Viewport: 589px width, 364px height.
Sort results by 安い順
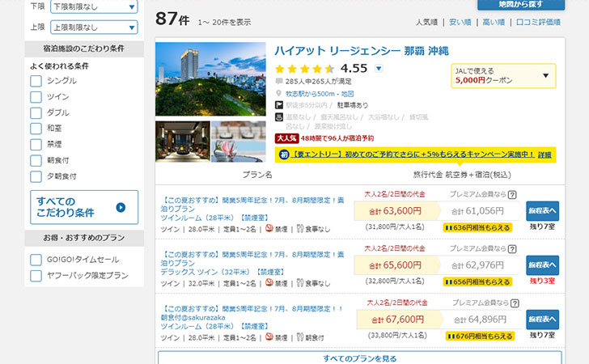point(460,22)
